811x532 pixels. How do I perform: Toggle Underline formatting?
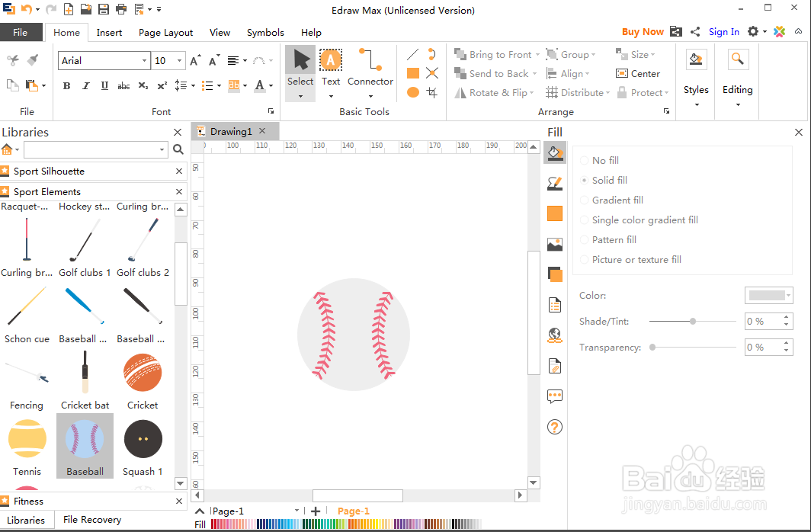(104, 86)
